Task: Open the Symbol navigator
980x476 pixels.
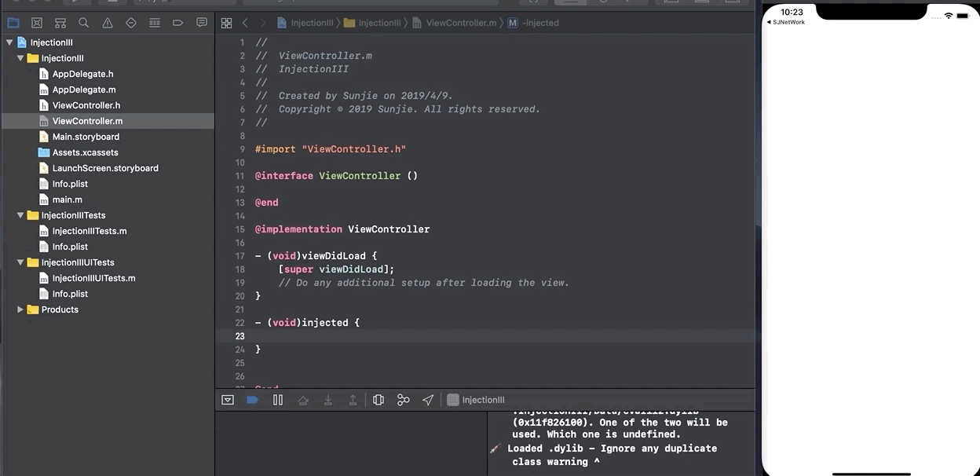Action: [x=60, y=23]
